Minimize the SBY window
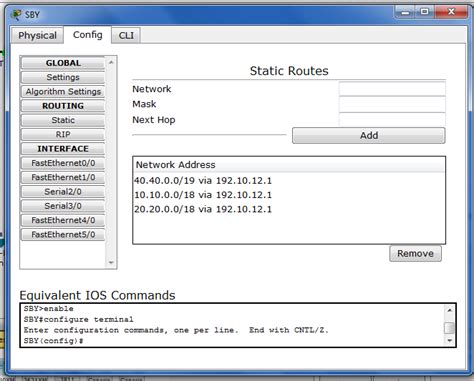The image size is (474, 381). 405,12
